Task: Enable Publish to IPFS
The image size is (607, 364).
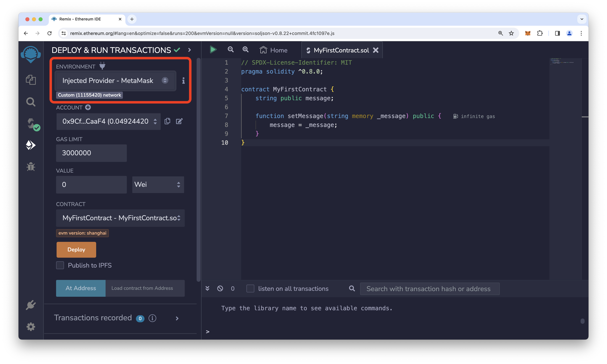Action: [x=60, y=265]
